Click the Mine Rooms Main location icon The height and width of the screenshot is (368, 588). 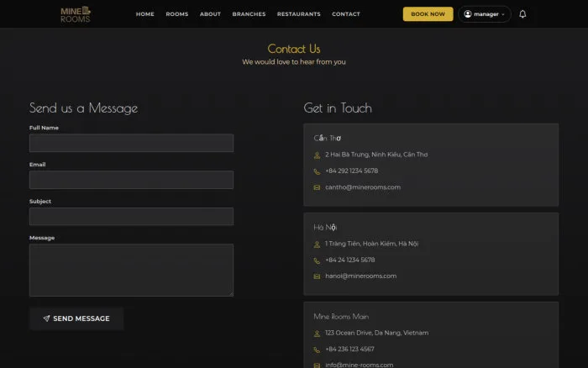coord(317,334)
